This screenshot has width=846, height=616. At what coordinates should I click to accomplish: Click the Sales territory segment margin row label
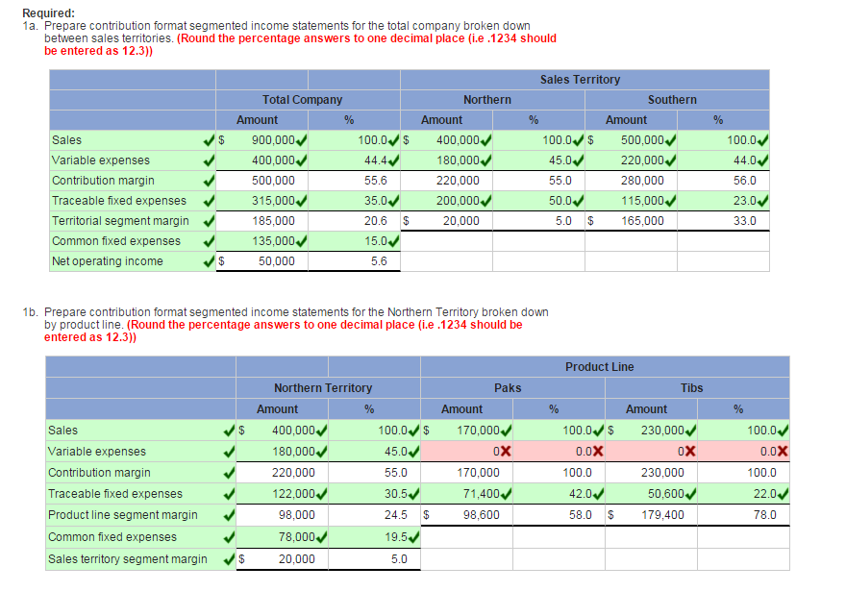[x=127, y=559]
